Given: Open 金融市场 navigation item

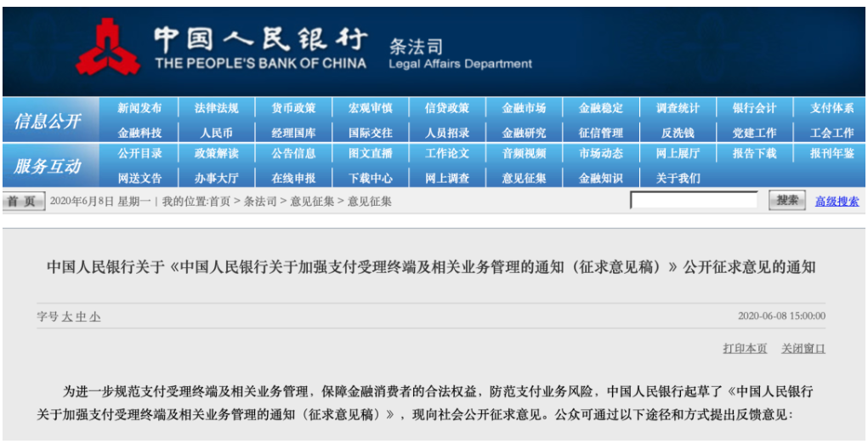Looking at the screenshot, I should coord(525,109).
